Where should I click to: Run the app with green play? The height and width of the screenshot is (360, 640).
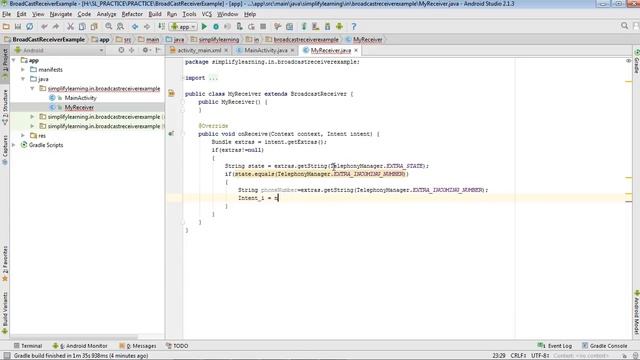[x=204, y=27]
